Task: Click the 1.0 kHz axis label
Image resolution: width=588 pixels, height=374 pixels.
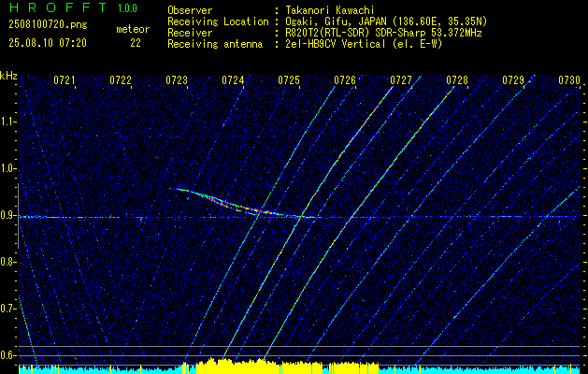Action: click(7, 168)
